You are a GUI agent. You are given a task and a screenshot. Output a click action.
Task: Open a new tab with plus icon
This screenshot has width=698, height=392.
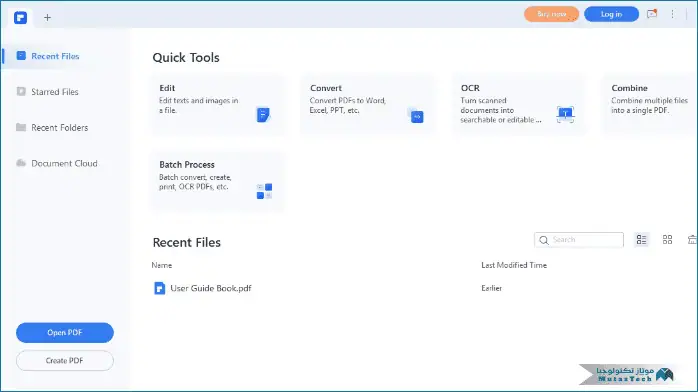coord(47,18)
